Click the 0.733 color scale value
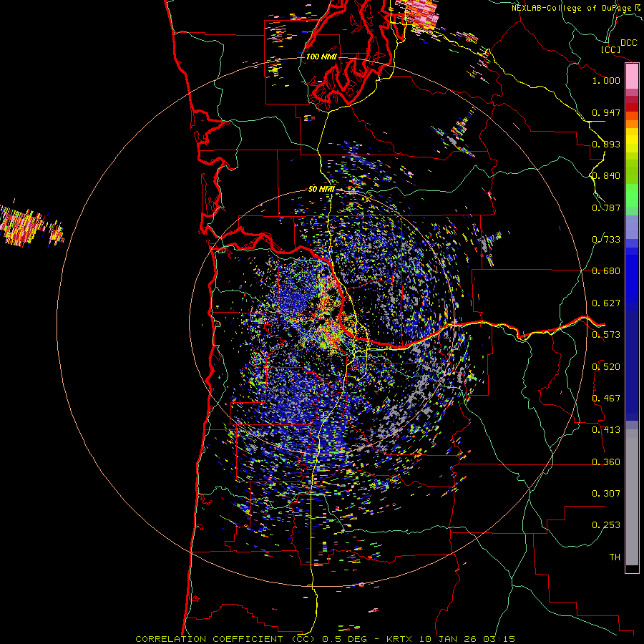Image resolution: width=644 pixels, height=644 pixels. click(x=606, y=240)
